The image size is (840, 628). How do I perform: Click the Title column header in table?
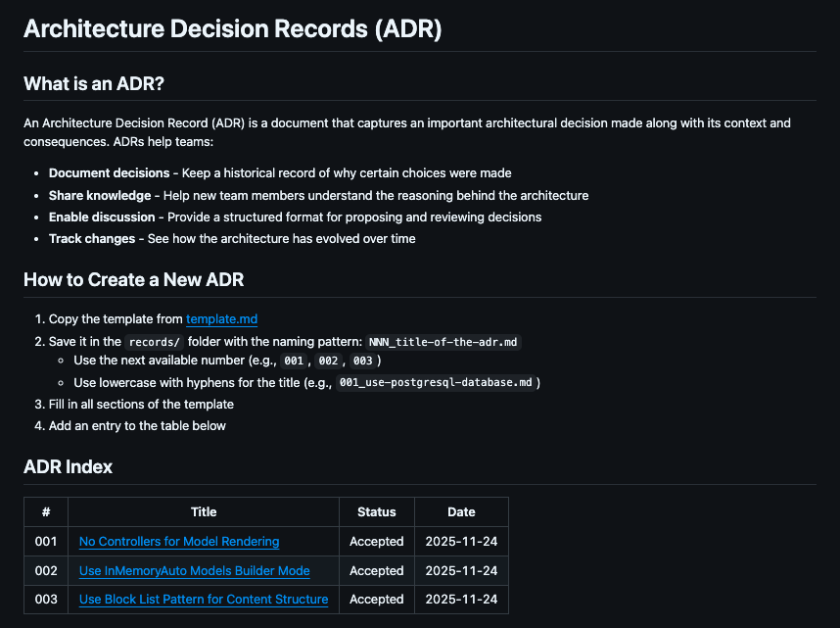point(204,512)
